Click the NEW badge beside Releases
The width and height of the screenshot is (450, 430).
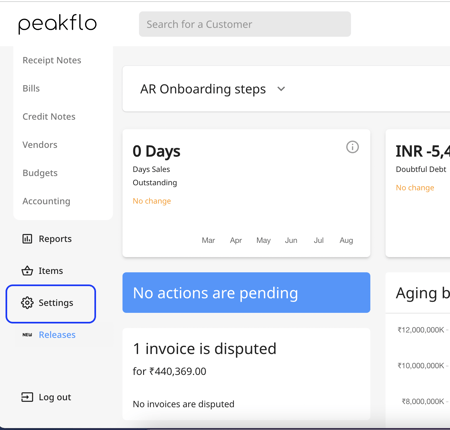(x=27, y=335)
